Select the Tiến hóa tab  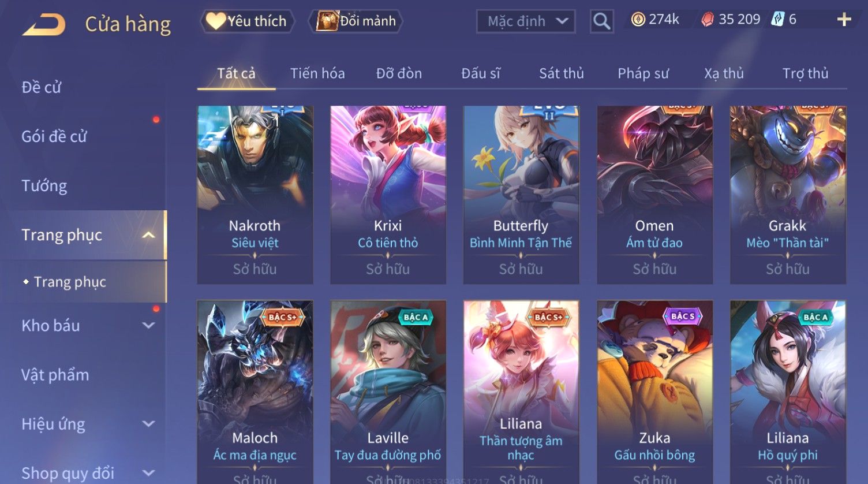pyautogui.click(x=317, y=73)
